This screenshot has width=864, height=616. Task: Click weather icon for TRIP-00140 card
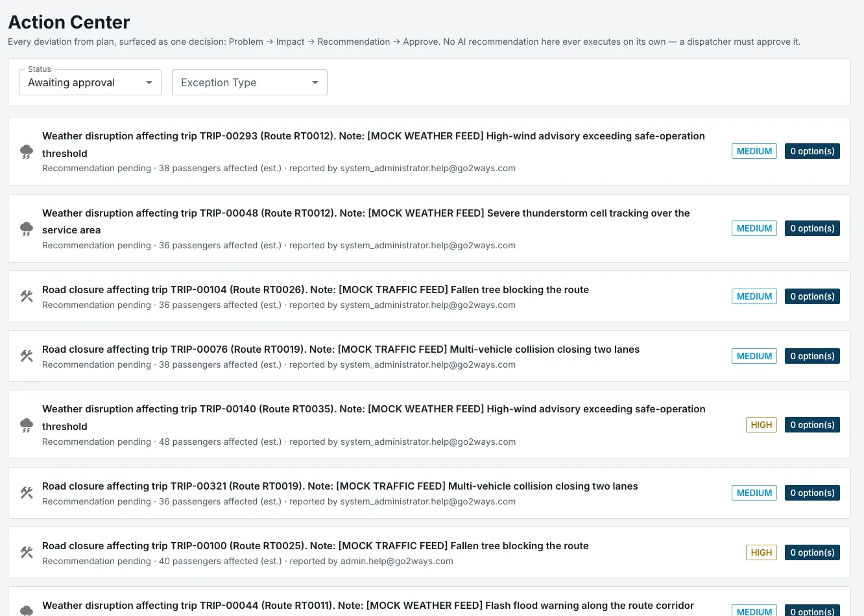coord(27,425)
